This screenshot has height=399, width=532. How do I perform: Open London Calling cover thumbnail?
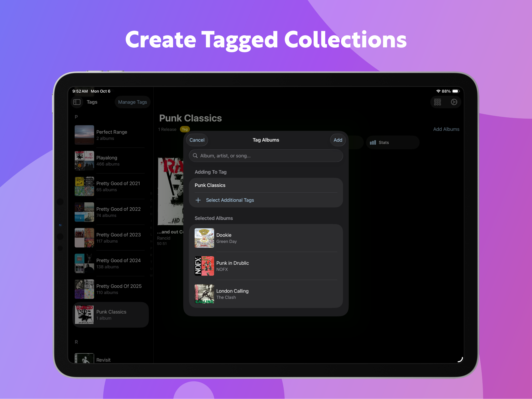pyautogui.click(x=204, y=294)
